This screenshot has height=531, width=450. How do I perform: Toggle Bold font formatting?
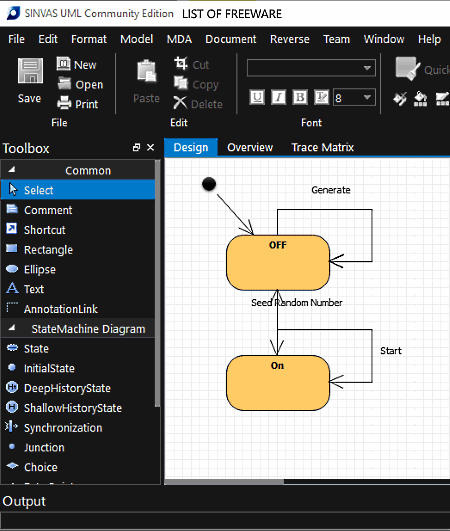coord(300,98)
